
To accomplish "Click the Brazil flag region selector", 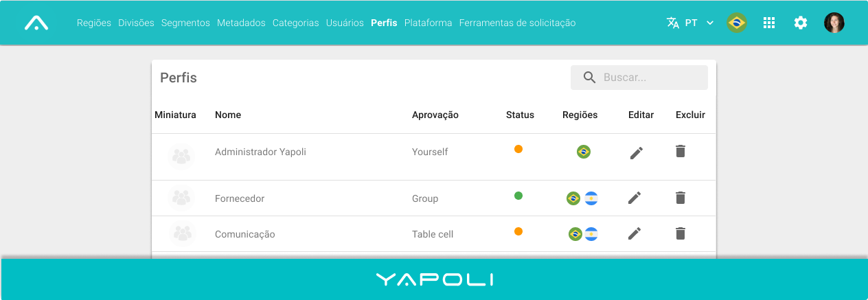I will pos(737,23).
